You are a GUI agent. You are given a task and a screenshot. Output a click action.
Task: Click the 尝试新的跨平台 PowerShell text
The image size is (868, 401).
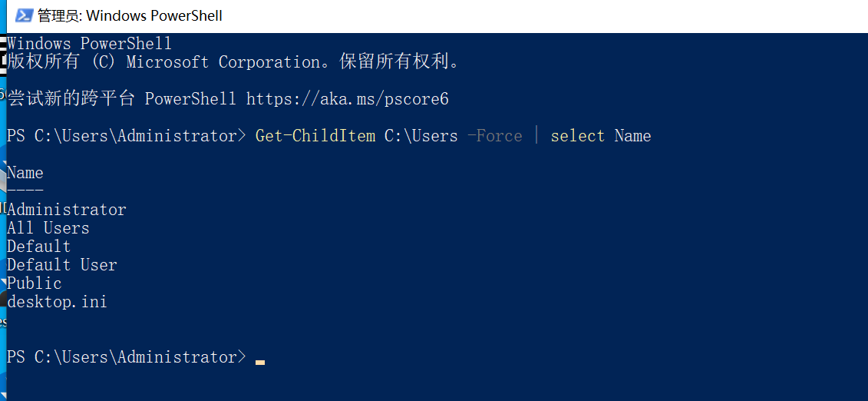(121, 99)
